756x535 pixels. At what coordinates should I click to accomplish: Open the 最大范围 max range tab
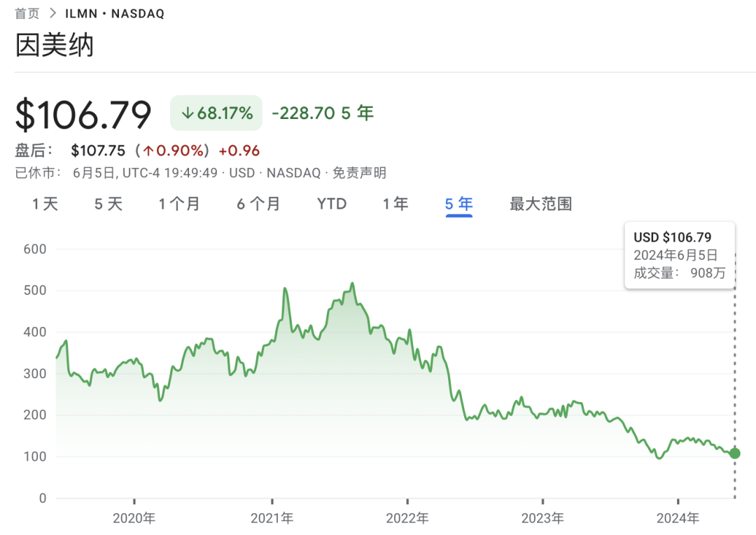(541, 204)
